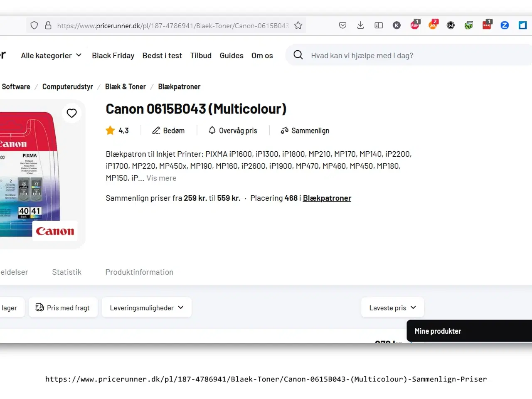The height and width of the screenshot is (399, 532).
Task: Click the tracking protection shield icon
Action: (x=34, y=25)
